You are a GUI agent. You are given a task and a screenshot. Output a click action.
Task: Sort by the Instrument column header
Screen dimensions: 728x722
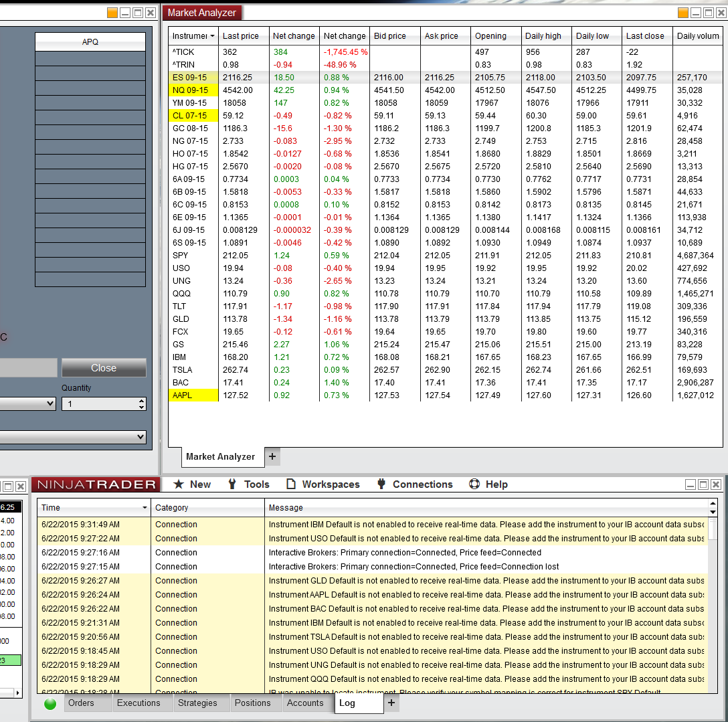click(193, 35)
